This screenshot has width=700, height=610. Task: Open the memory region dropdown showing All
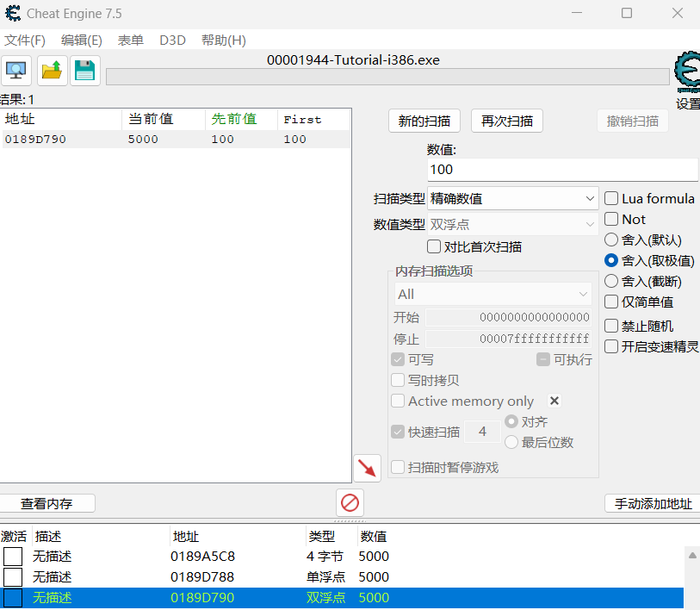coord(492,294)
